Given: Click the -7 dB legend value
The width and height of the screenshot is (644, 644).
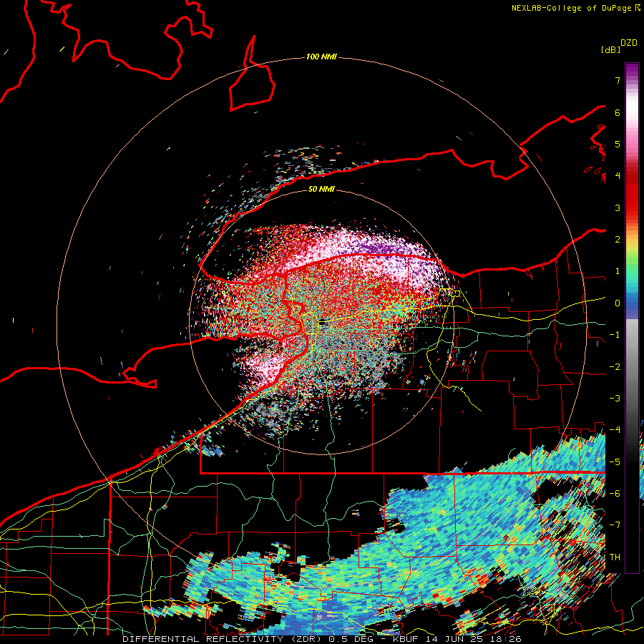Looking at the screenshot, I should click(x=615, y=525).
